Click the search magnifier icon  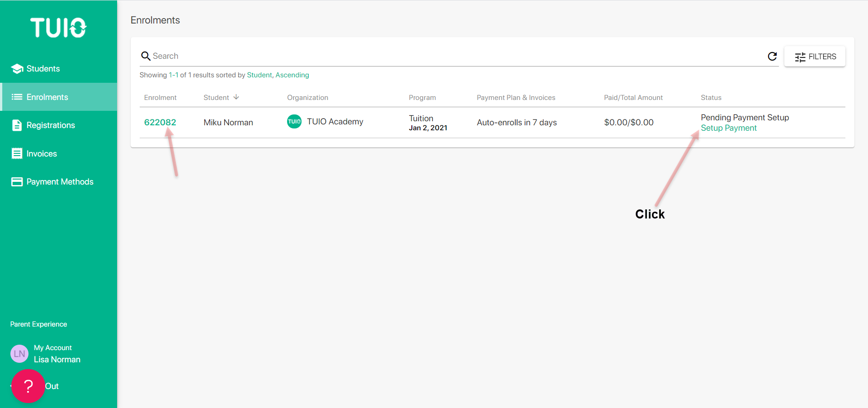tap(146, 56)
